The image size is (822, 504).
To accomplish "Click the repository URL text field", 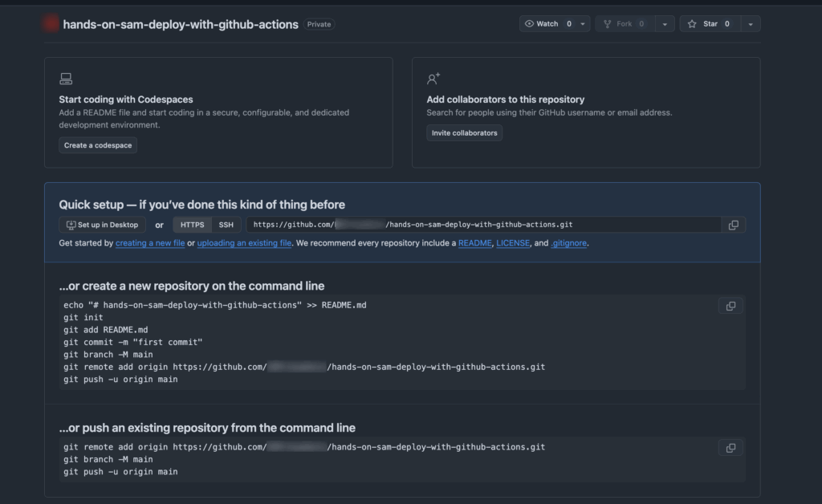I will coord(482,225).
